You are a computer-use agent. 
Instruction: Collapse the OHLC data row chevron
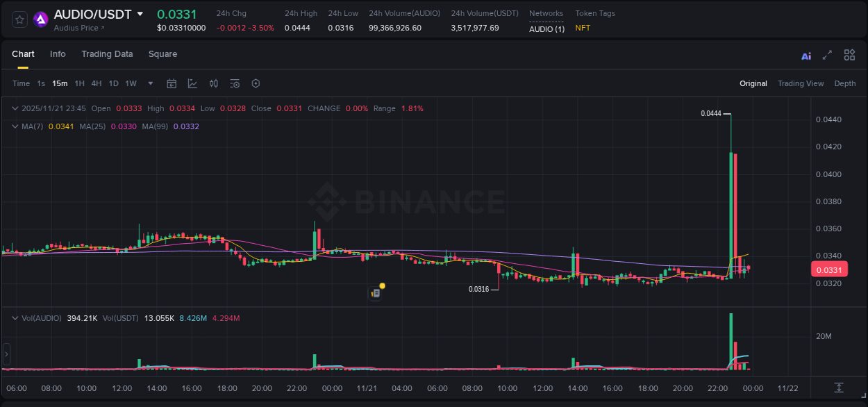14,108
